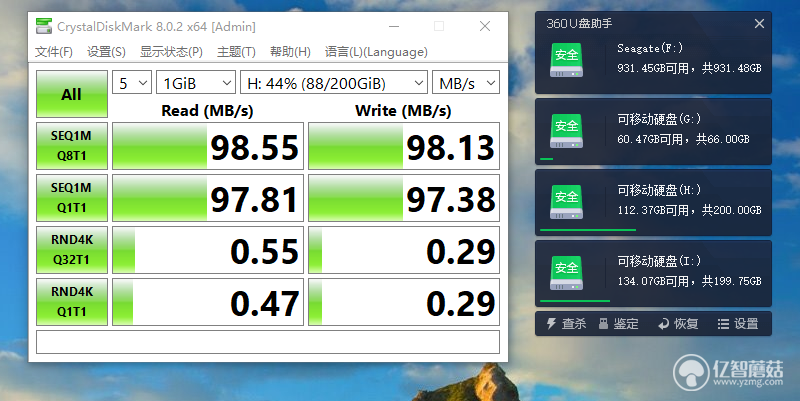Viewport: 800px width, 401px height.
Task: Minimize the CrystalDiskMark window
Action: 394,26
